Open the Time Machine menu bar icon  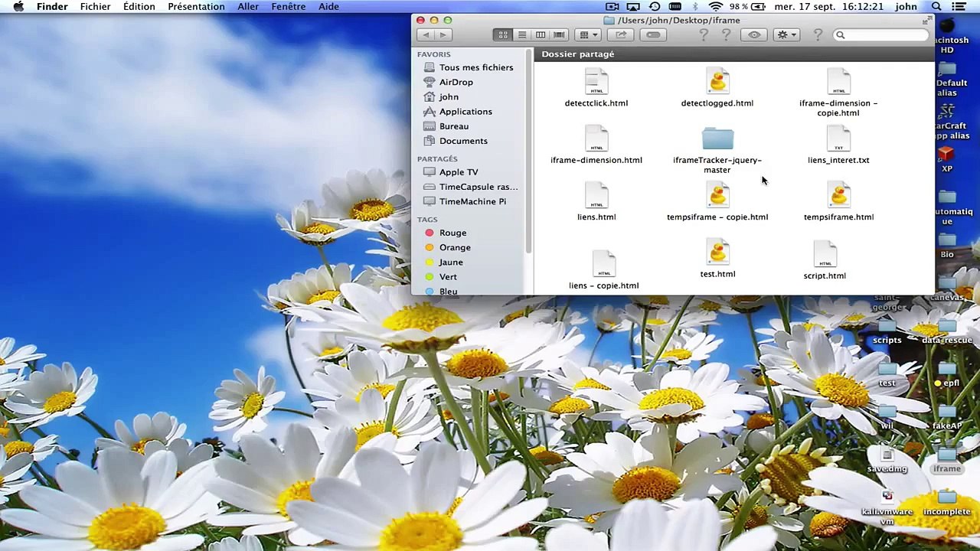tap(655, 7)
